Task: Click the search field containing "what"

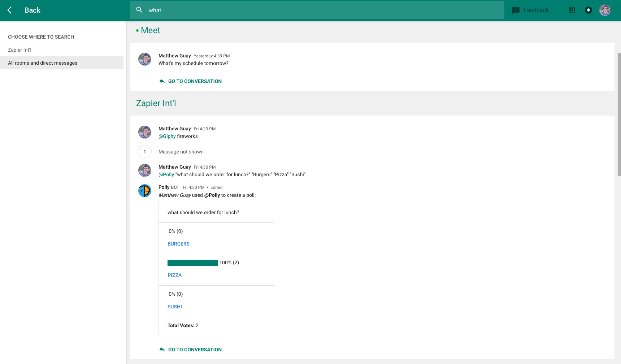Action: click(318, 10)
